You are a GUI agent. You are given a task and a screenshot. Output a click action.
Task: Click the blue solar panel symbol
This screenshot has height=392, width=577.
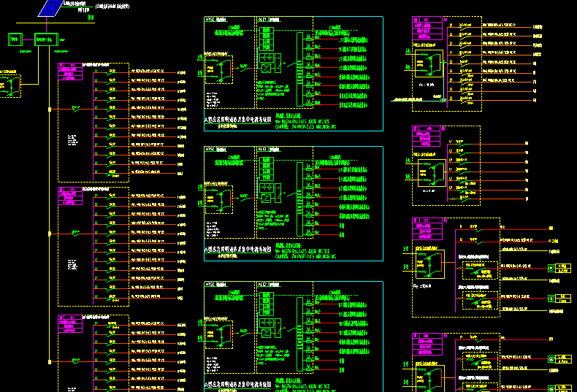click(50, 7)
